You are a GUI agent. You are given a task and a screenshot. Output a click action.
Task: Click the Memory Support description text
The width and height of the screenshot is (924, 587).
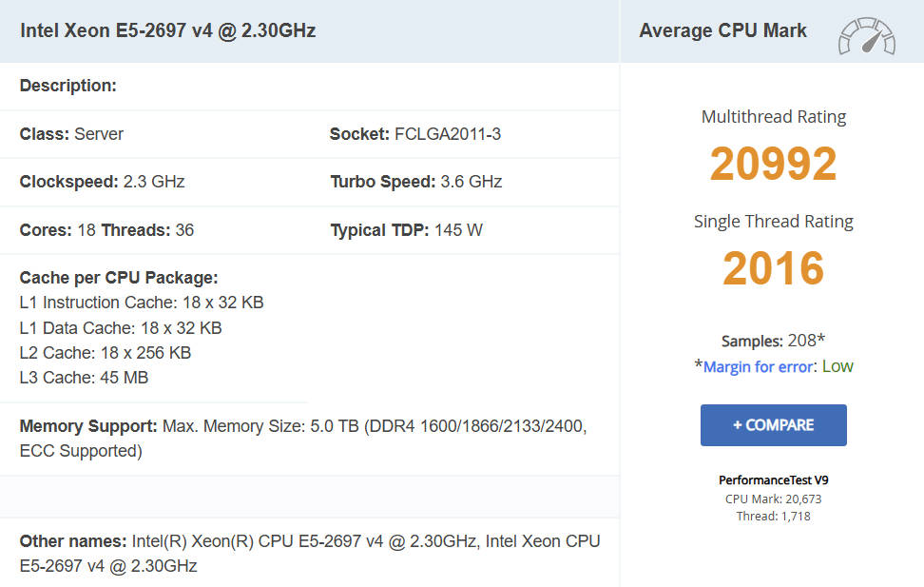302,439
